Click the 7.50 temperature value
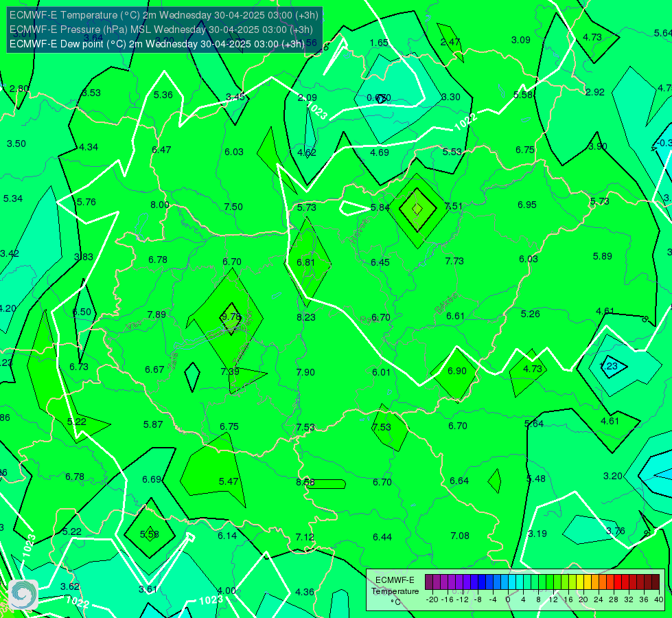This screenshot has width=672, height=618. 233,207
